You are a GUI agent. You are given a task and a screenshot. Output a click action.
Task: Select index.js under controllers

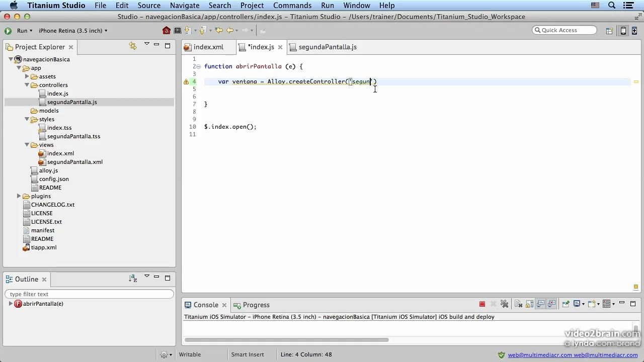tap(57, 94)
